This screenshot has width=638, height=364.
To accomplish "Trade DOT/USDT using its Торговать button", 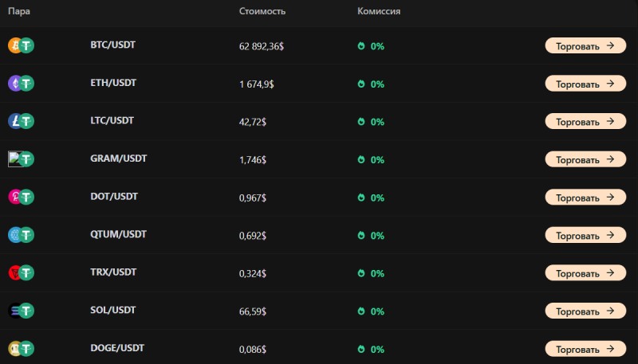I will [x=585, y=197].
